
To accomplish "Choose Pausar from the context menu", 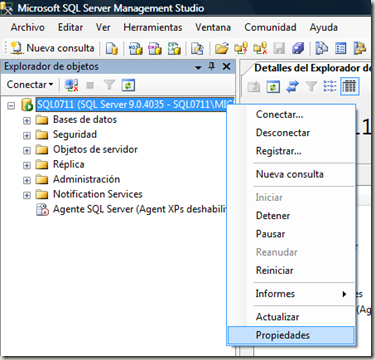I will [291, 234].
